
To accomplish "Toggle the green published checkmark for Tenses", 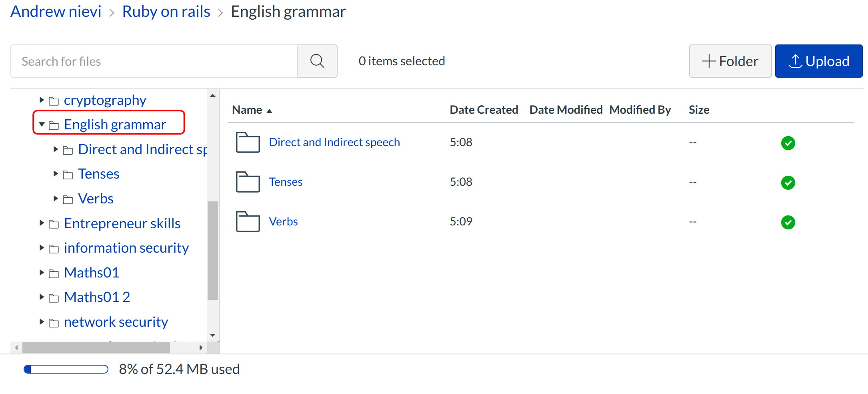I will coord(788,183).
